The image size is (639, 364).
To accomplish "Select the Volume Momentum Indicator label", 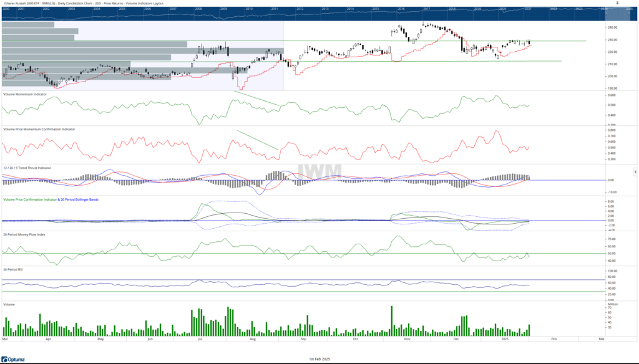I will point(25,94).
